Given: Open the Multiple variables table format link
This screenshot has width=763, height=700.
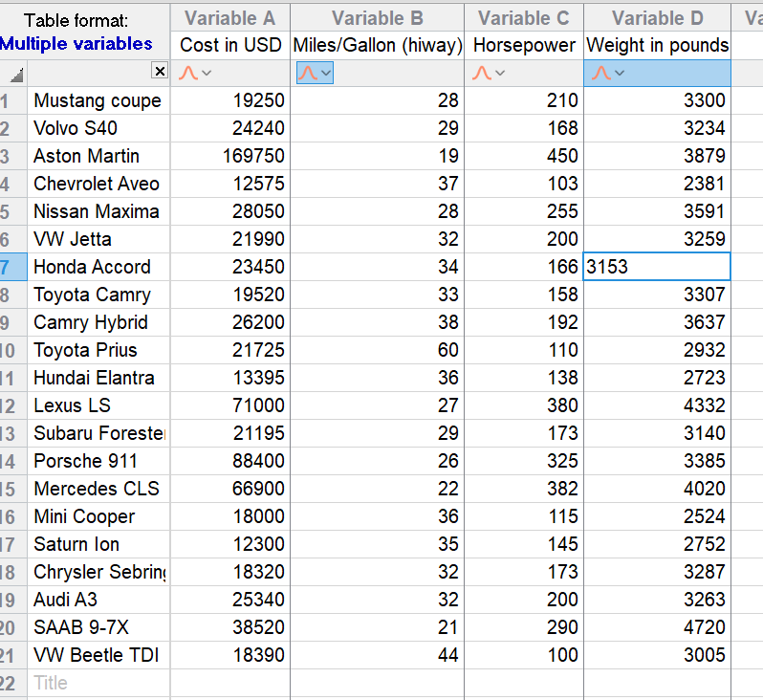Looking at the screenshot, I should click(x=76, y=44).
